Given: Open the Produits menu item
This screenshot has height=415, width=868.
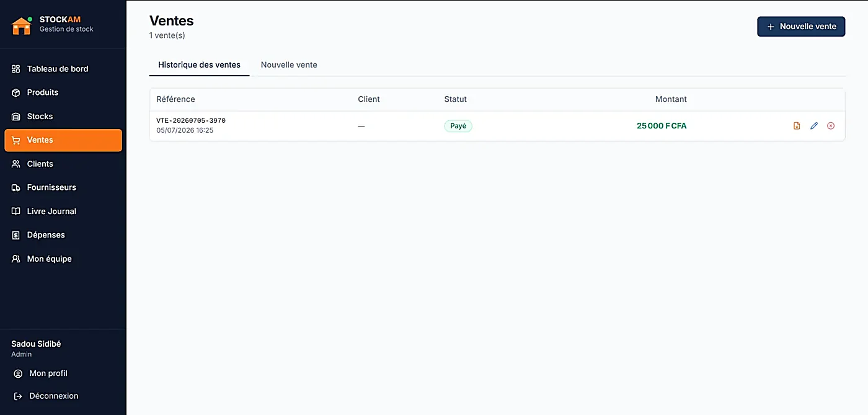Looking at the screenshot, I should pyautogui.click(x=63, y=92).
